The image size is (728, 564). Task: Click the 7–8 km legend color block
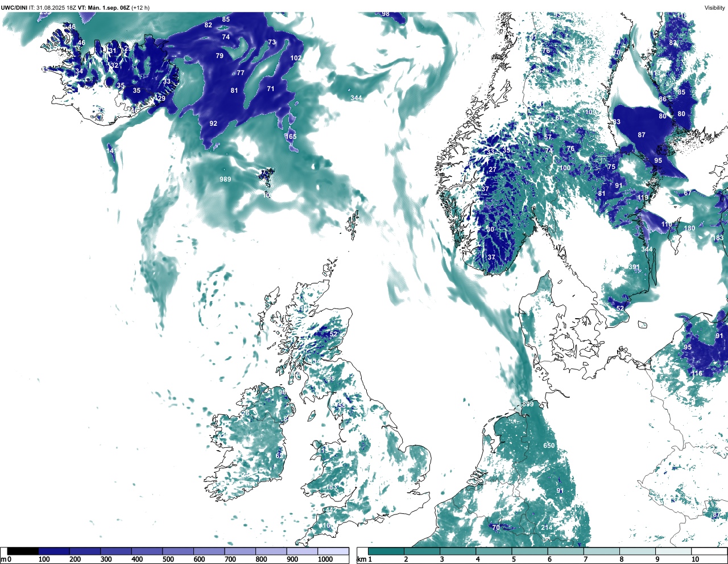[x=602, y=551]
